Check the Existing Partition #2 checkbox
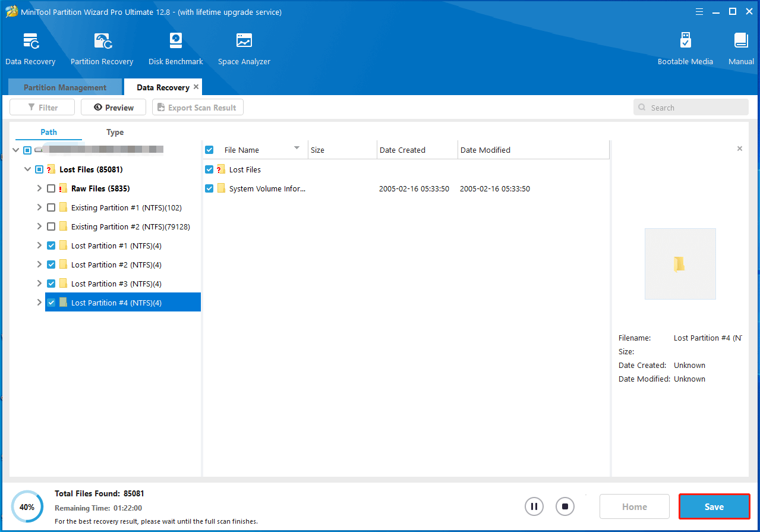This screenshot has width=760, height=532. (51, 226)
